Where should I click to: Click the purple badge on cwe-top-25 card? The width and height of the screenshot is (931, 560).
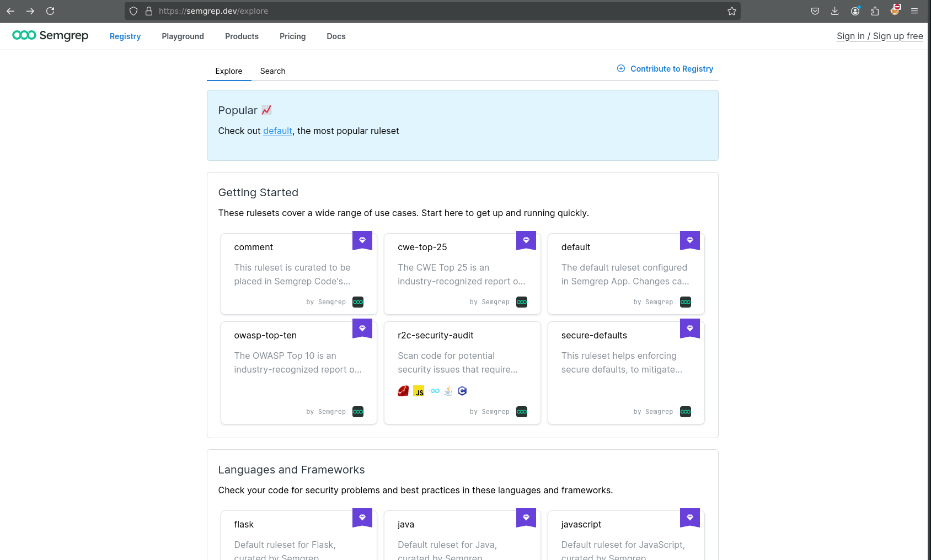tap(526, 240)
